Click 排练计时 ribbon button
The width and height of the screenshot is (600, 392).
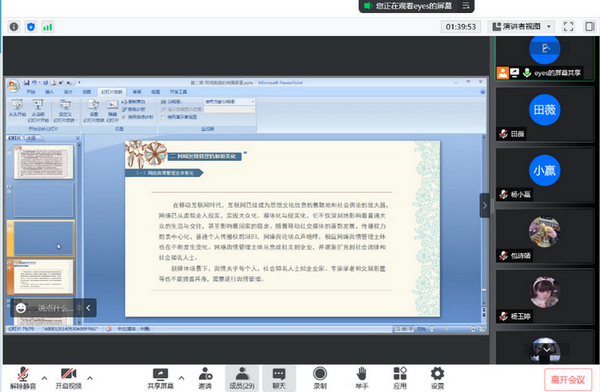pyautogui.click(x=134, y=109)
